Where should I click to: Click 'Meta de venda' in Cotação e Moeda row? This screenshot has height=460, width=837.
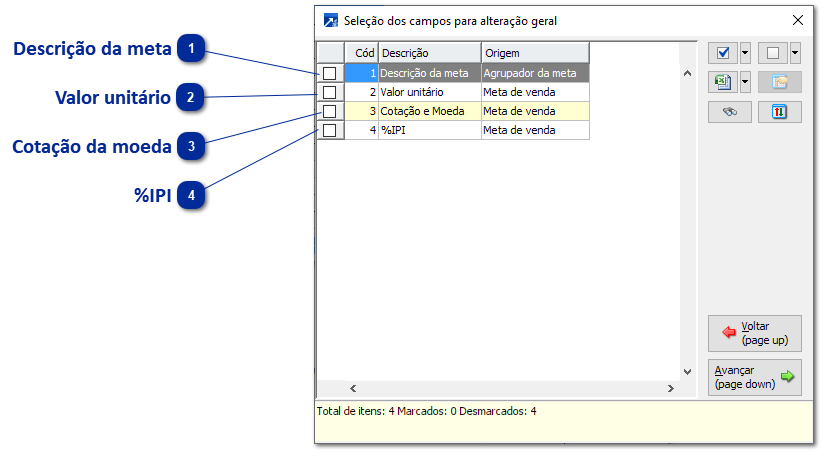click(535, 111)
